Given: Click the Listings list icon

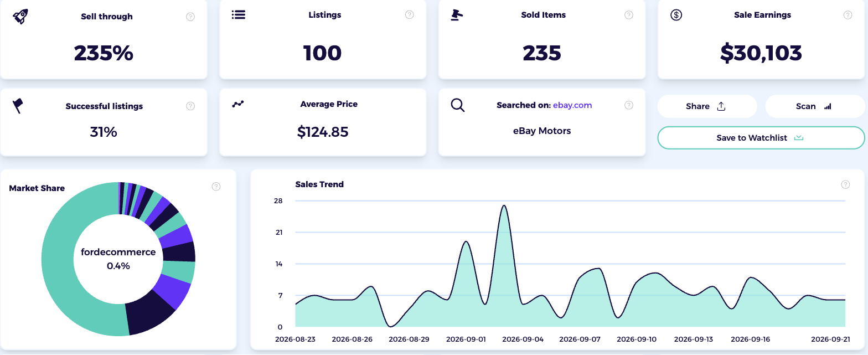Looking at the screenshot, I should coord(239,15).
